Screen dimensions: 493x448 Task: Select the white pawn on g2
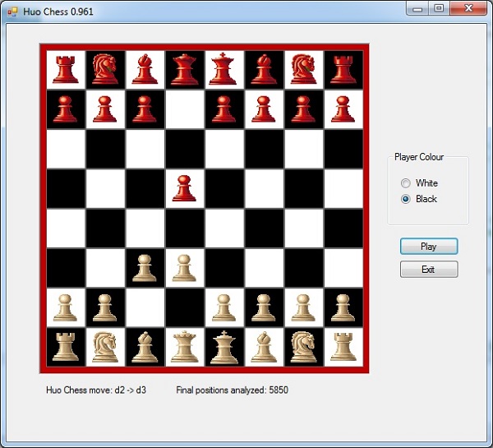303,307
